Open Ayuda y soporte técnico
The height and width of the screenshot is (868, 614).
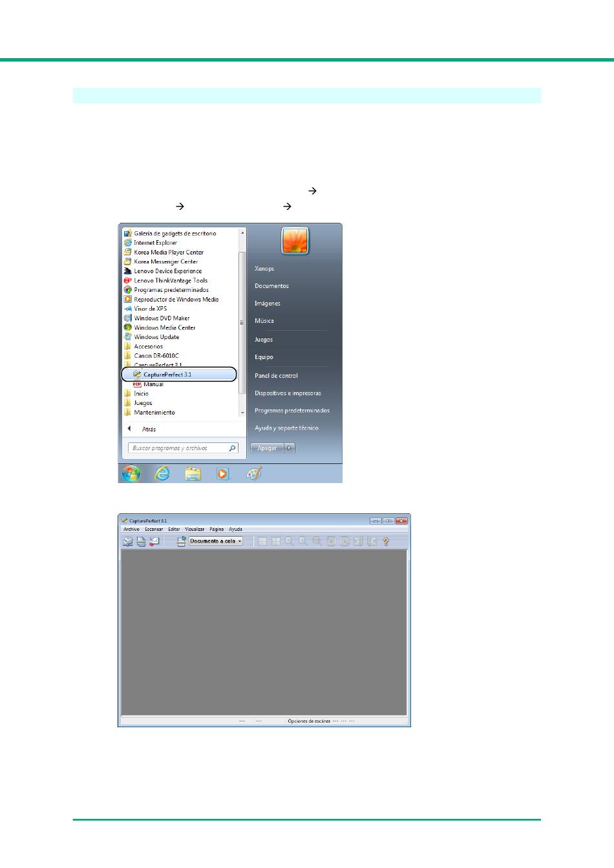tap(286, 428)
